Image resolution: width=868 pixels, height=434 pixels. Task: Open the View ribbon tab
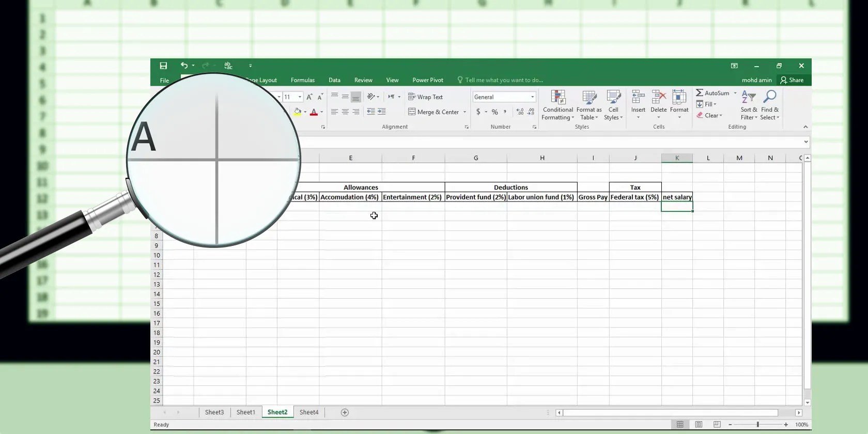(392, 80)
